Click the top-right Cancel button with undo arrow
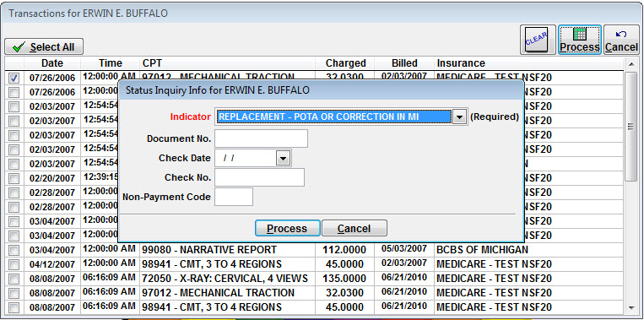Viewport: 644px width, 320px height. coord(621,40)
